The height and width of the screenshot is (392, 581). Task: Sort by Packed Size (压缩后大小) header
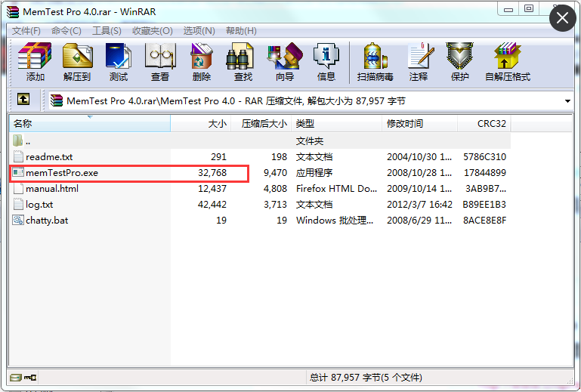261,123
